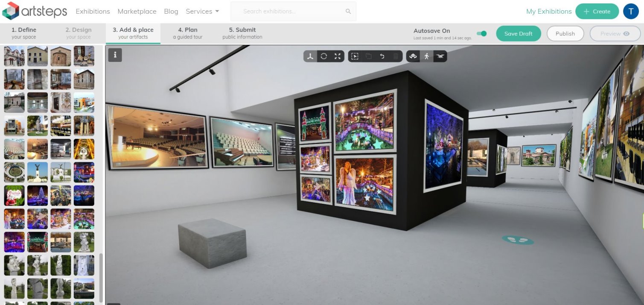Screen dimensions: 644x305
Task: Click the Save Draft button
Action: [x=518, y=34]
